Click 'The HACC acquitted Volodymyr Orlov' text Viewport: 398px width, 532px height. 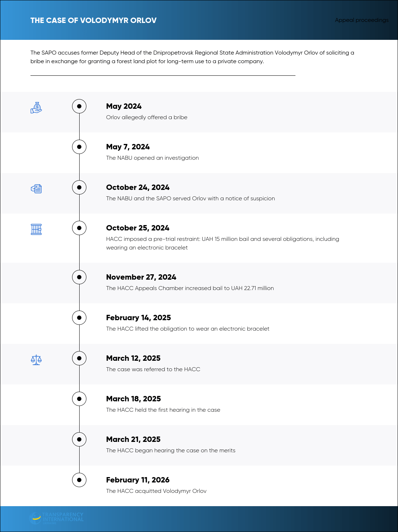(156, 491)
